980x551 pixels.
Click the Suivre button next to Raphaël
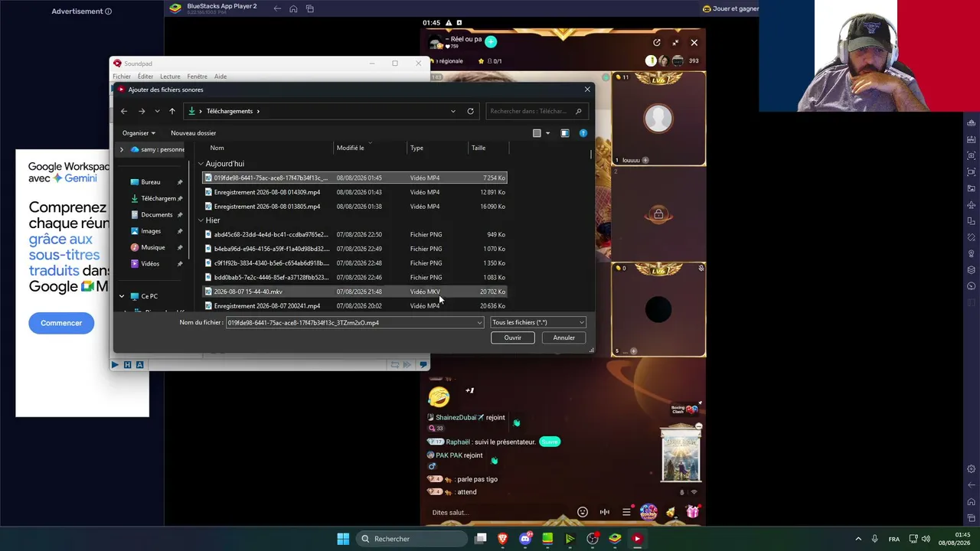tap(550, 442)
